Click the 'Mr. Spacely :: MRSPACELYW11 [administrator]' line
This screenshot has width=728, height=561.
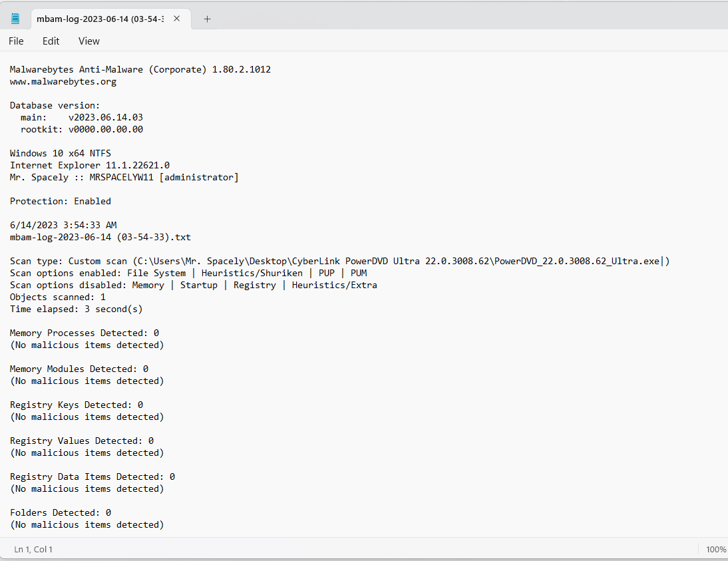pos(124,178)
